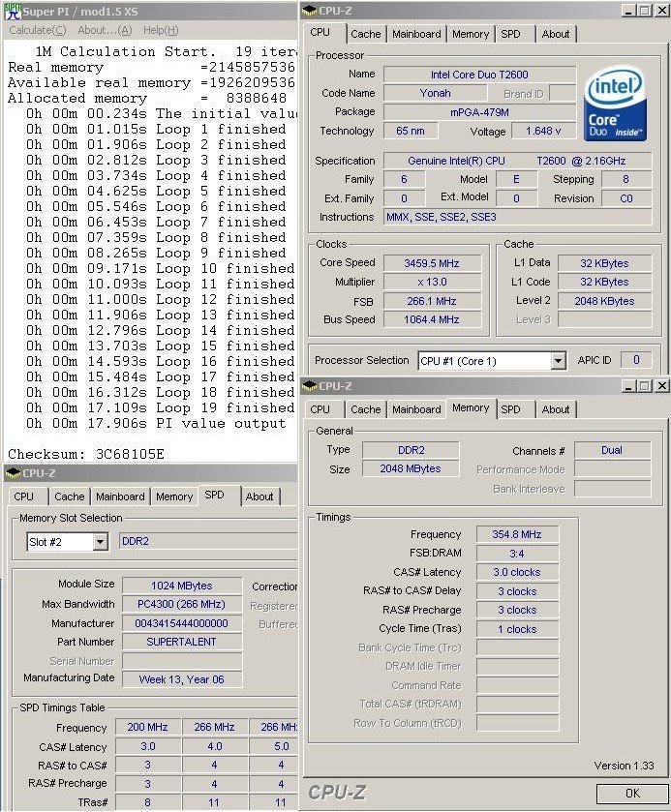Open the Processor Selection dropdown arrow

point(558,361)
